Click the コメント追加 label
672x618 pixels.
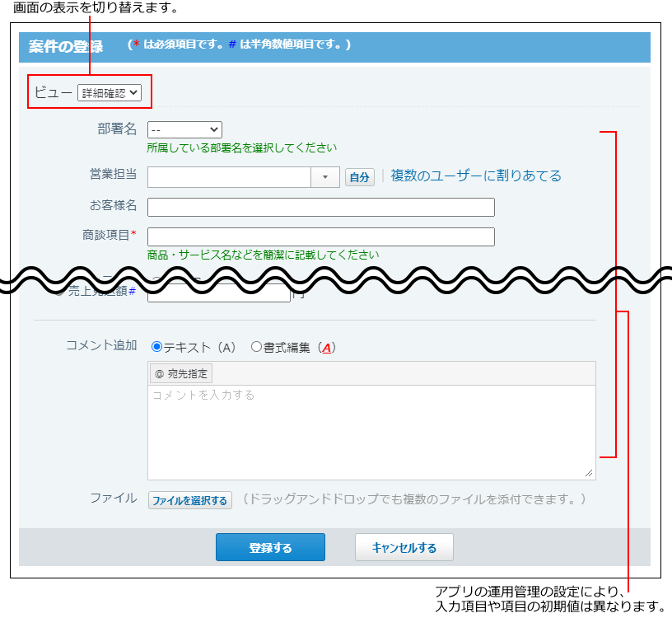pos(101,345)
